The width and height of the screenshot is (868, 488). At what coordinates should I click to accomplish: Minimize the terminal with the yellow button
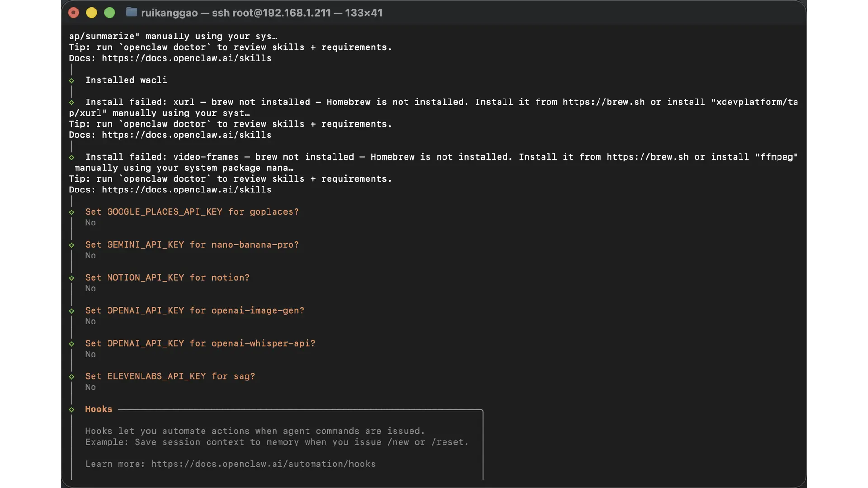(x=91, y=13)
